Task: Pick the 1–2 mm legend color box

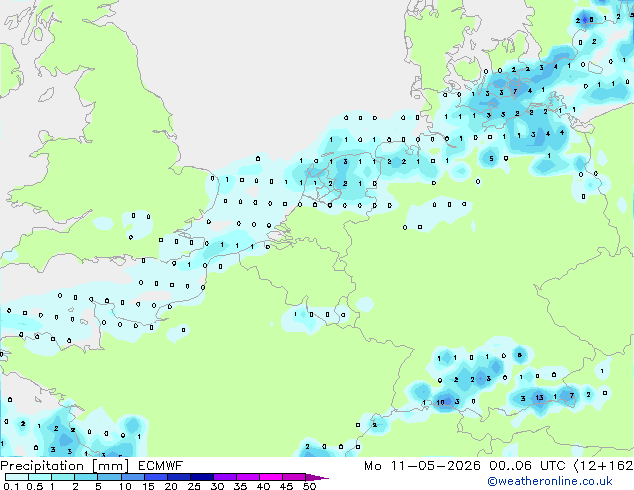Action: tap(63, 477)
